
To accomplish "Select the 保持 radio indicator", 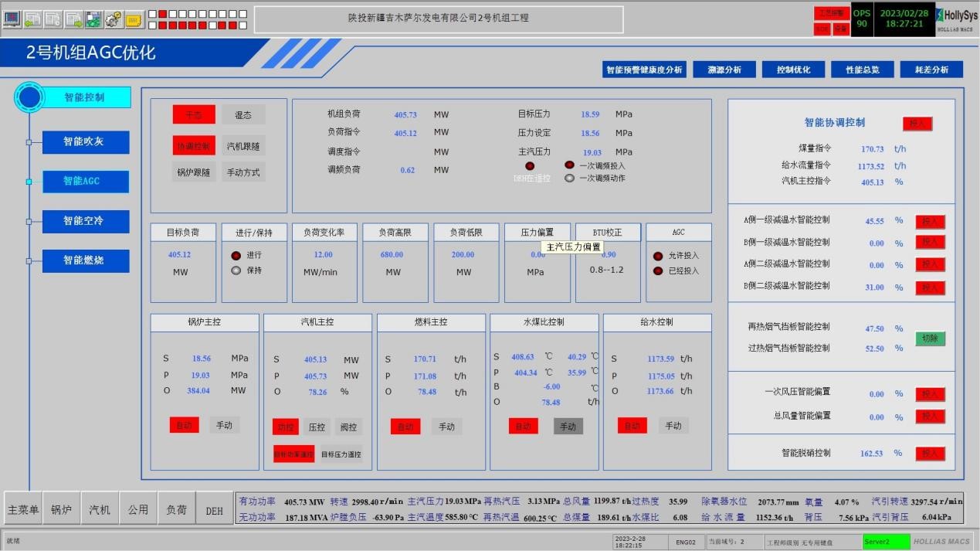I will (x=236, y=270).
